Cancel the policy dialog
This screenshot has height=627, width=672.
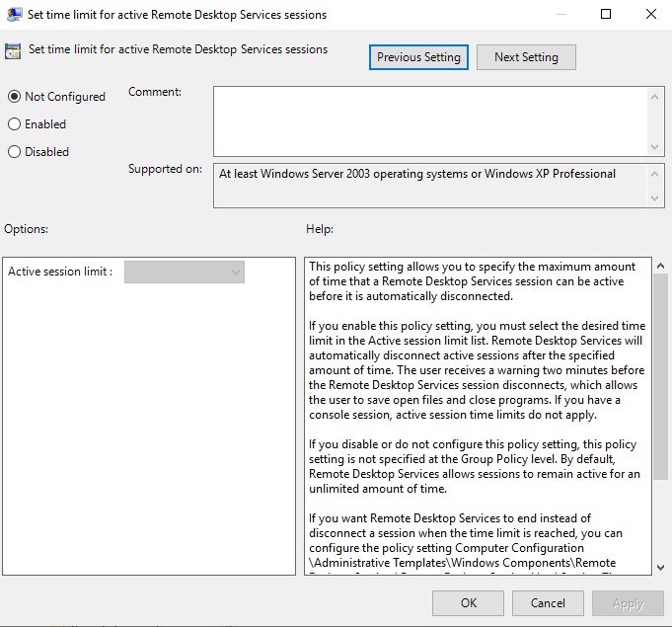click(548, 602)
